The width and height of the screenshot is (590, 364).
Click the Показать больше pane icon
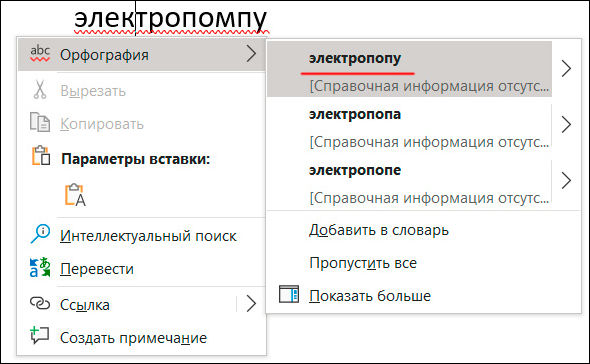coord(289,294)
